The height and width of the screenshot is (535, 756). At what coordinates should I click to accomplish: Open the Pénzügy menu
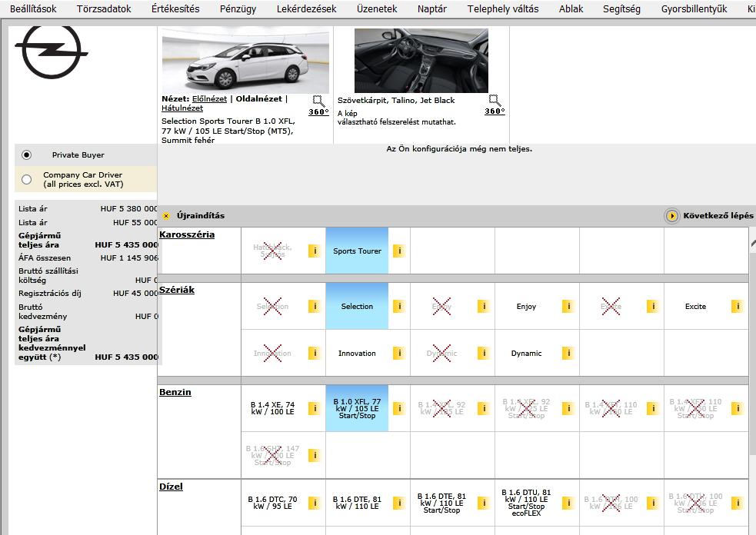click(238, 8)
